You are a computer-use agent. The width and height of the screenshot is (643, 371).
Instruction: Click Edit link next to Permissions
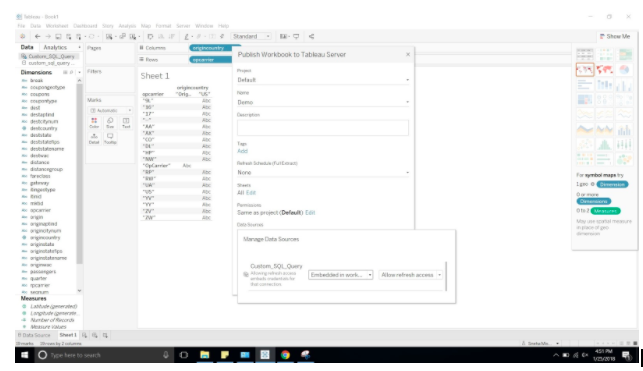tap(310, 212)
